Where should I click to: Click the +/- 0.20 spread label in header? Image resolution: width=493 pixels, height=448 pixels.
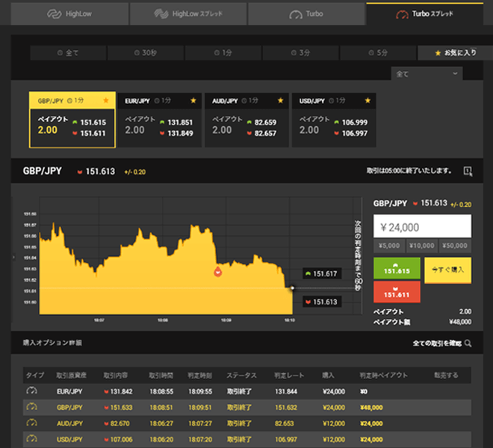coord(135,172)
